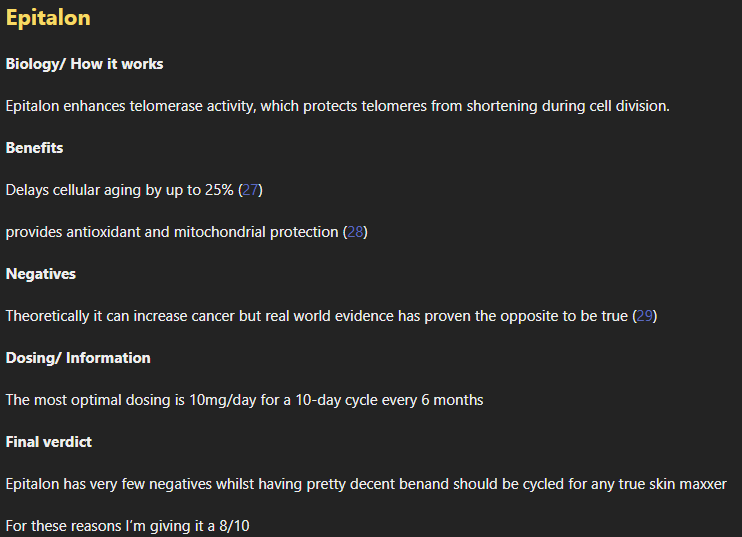Click the Epitalon title heading

(x=48, y=18)
